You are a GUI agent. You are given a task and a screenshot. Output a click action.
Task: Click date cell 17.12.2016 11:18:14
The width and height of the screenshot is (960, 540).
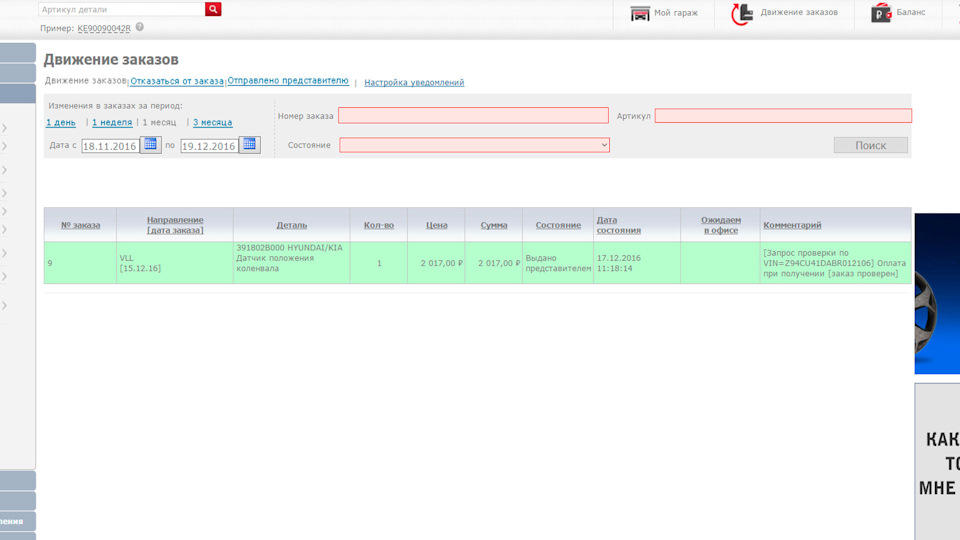637,263
